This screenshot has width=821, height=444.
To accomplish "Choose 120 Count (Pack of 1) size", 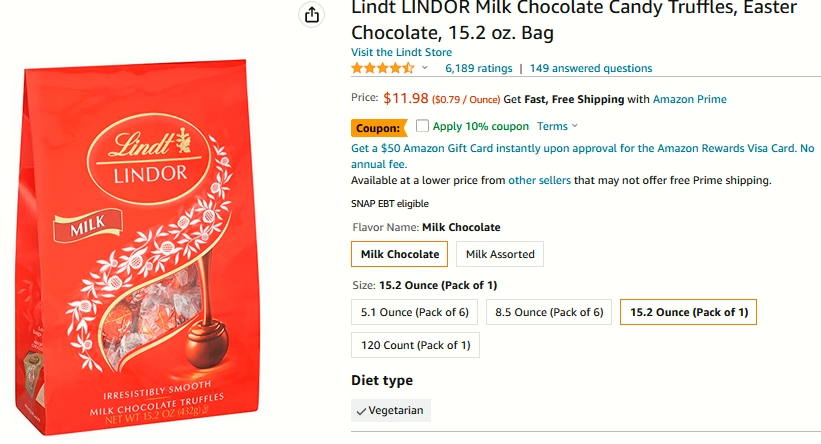I will tap(415, 345).
